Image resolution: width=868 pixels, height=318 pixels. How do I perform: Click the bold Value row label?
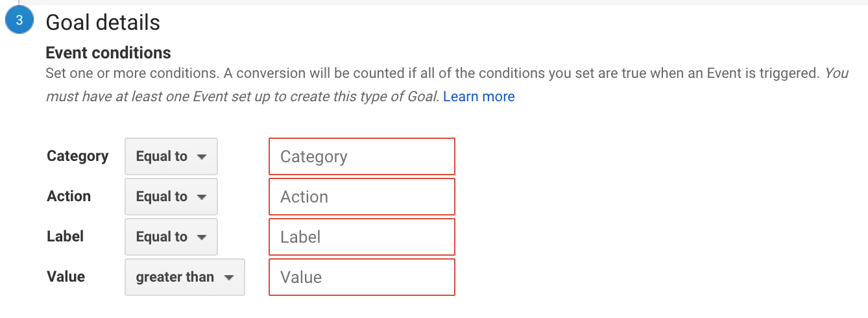[66, 276]
